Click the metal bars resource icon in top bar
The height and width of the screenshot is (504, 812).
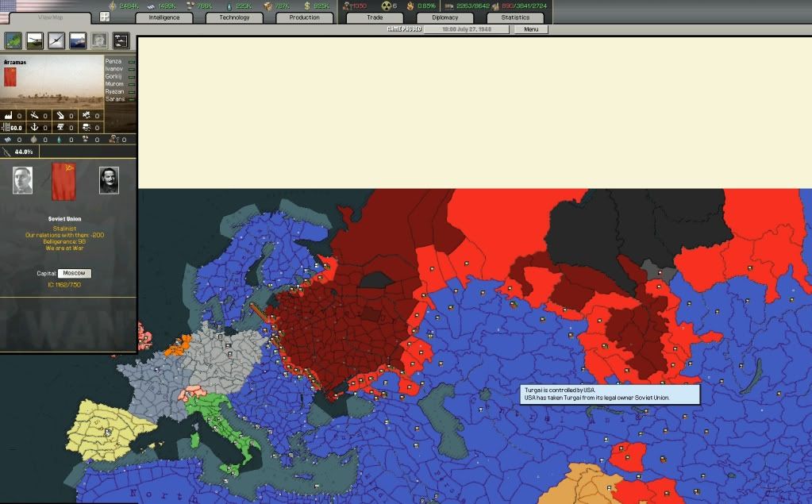(x=152, y=6)
